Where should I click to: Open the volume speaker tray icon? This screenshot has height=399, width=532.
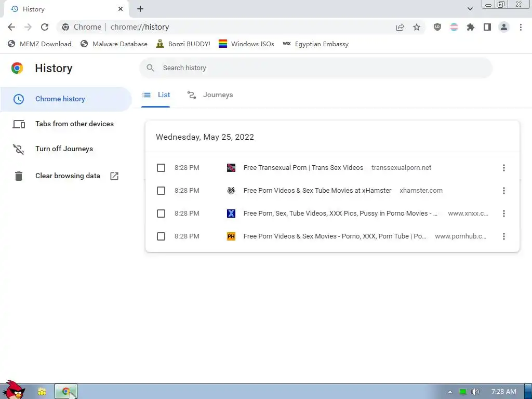(475, 392)
